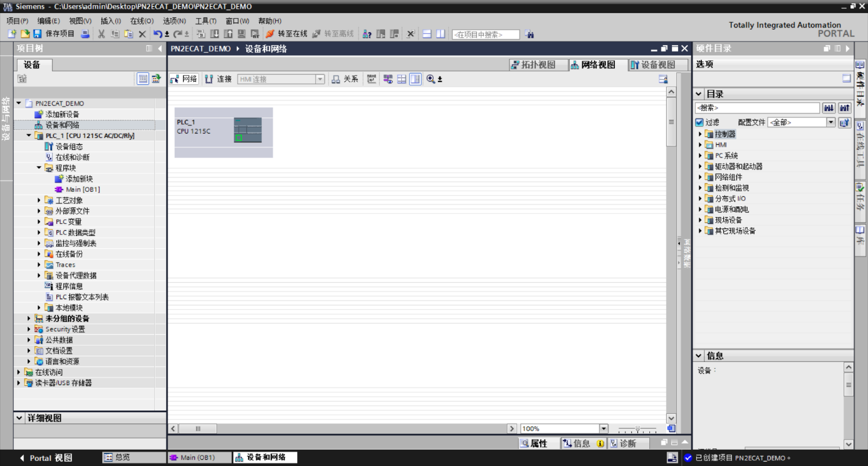Viewport: 868px width, 466px height.
Task: Click the zoom magnifier icon in network toolbar
Action: point(431,79)
